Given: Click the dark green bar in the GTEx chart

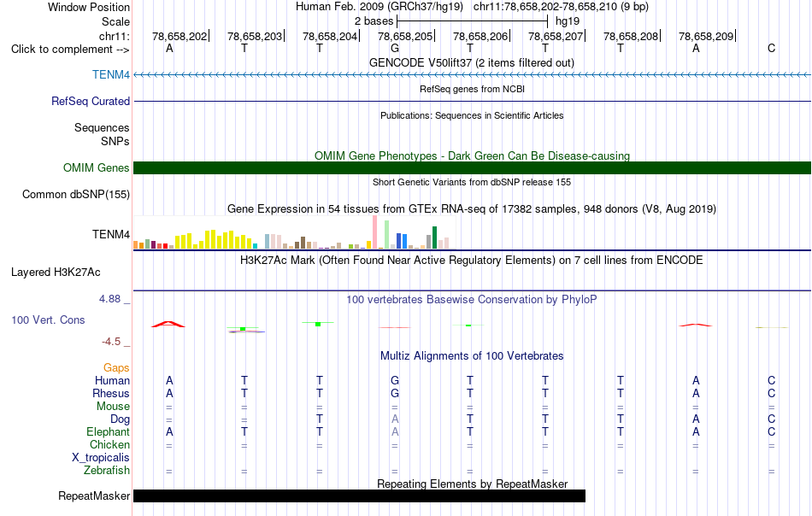Looking at the screenshot, I should tap(434, 237).
